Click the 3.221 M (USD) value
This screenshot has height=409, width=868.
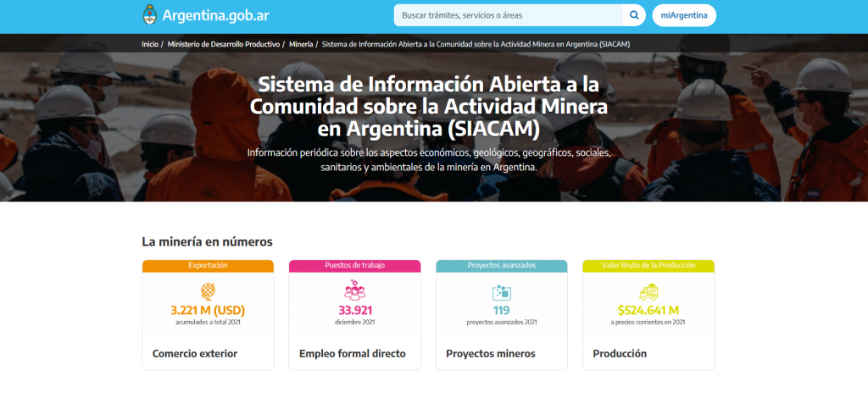[x=209, y=311]
